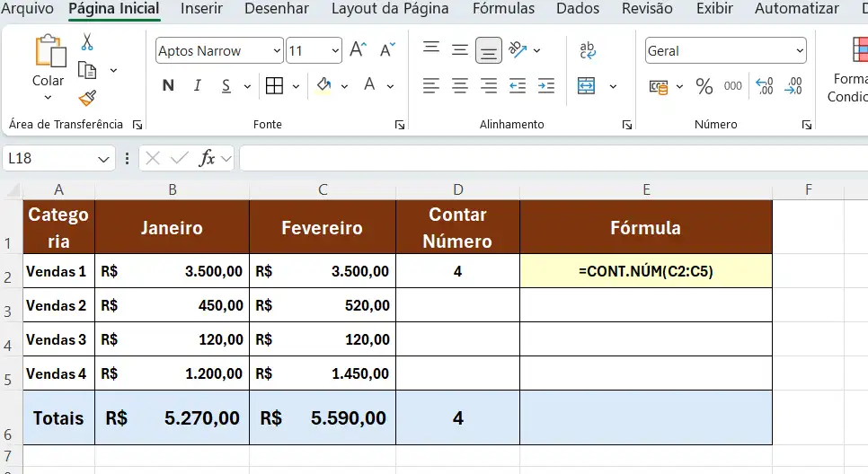The image size is (868, 474).
Task: Open Fonte dialog launcher
Action: [400, 125]
